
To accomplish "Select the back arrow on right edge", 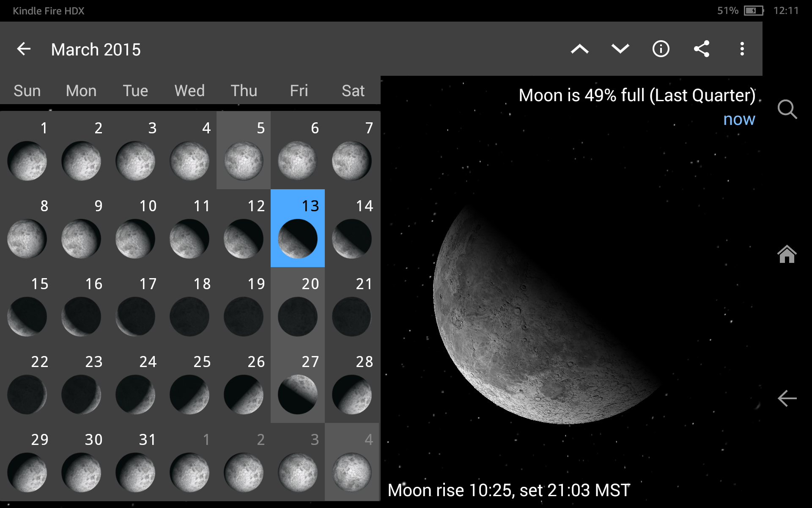I will (x=787, y=398).
